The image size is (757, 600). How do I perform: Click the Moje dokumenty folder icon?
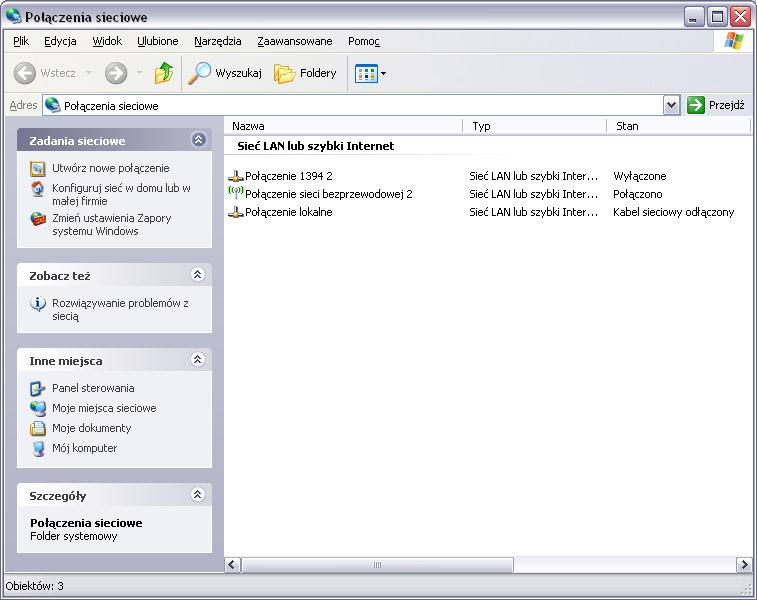coord(38,428)
